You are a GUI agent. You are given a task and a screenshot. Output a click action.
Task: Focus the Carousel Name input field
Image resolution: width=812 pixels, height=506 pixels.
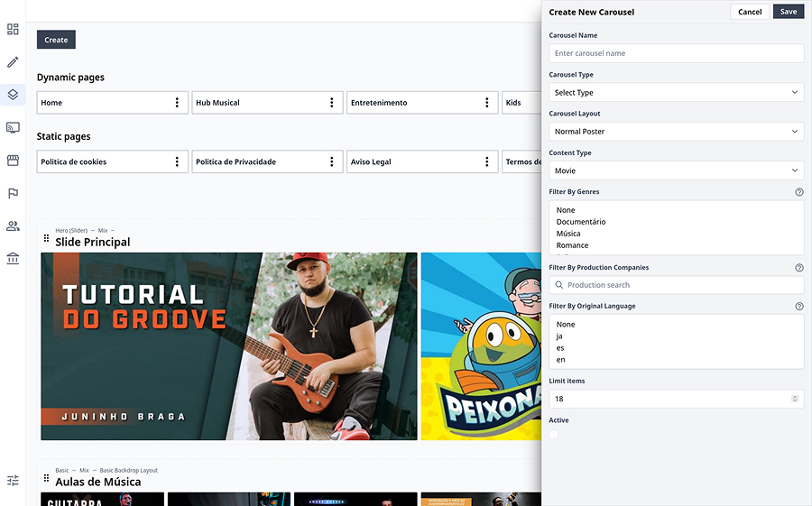[x=677, y=53]
